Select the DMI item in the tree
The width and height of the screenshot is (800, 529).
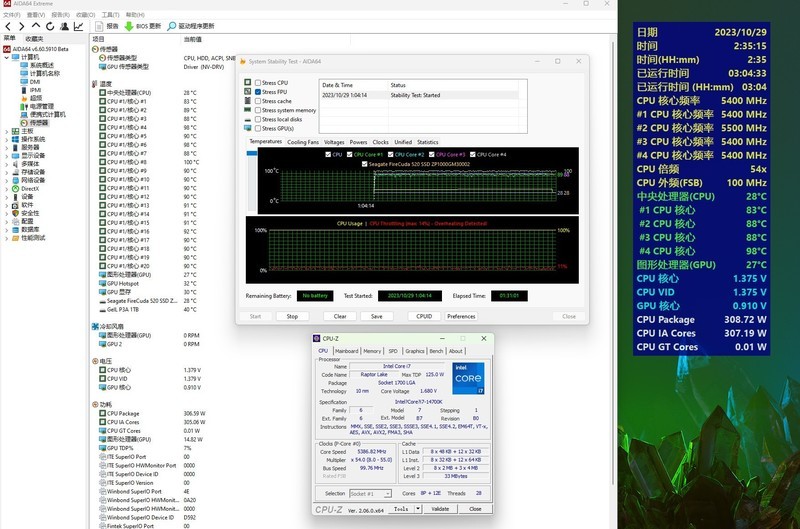35,82
